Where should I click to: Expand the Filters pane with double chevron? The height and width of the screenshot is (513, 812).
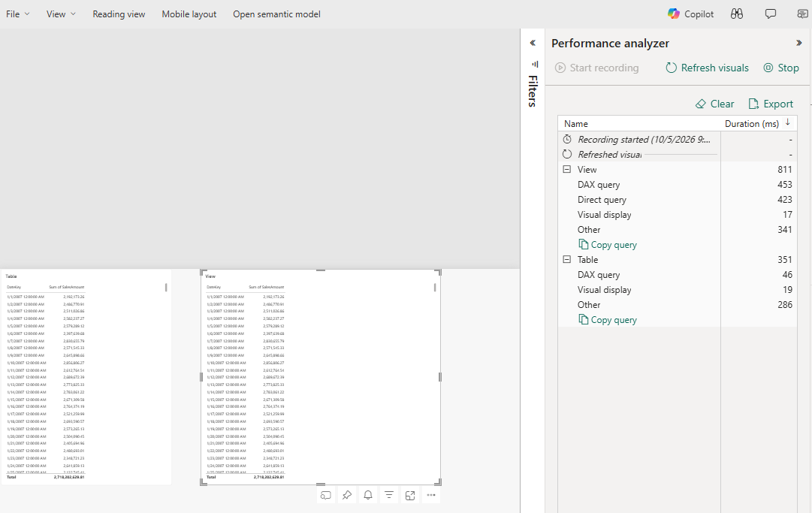click(533, 43)
